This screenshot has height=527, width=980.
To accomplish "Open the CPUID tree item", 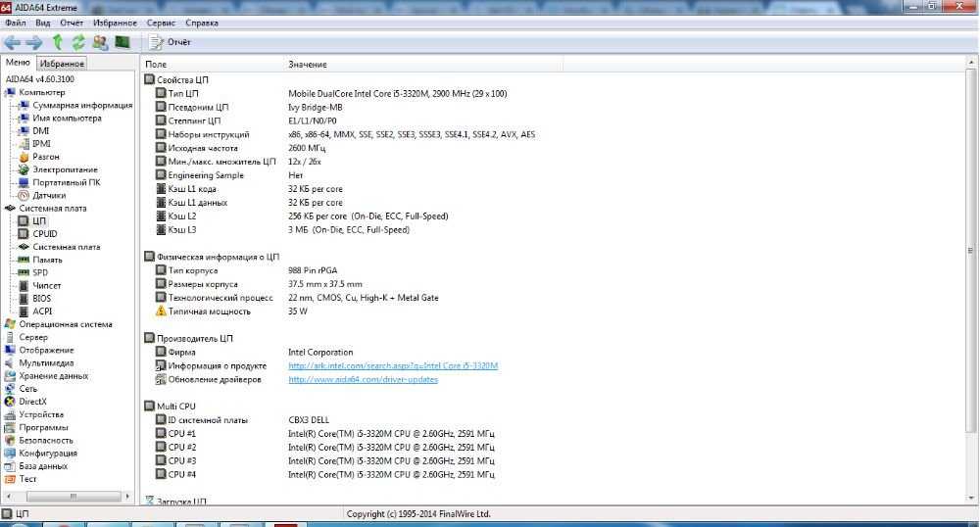I will point(44,233).
